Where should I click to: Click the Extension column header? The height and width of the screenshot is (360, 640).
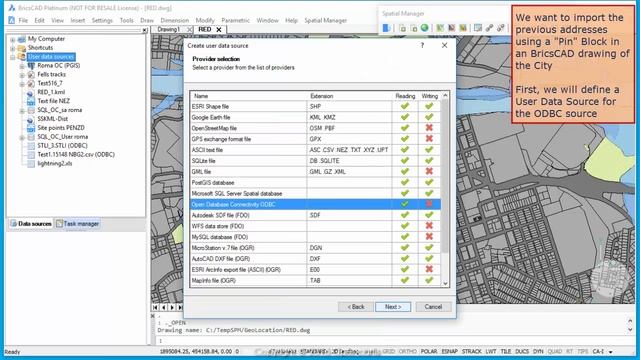pyautogui.click(x=349, y=96)
